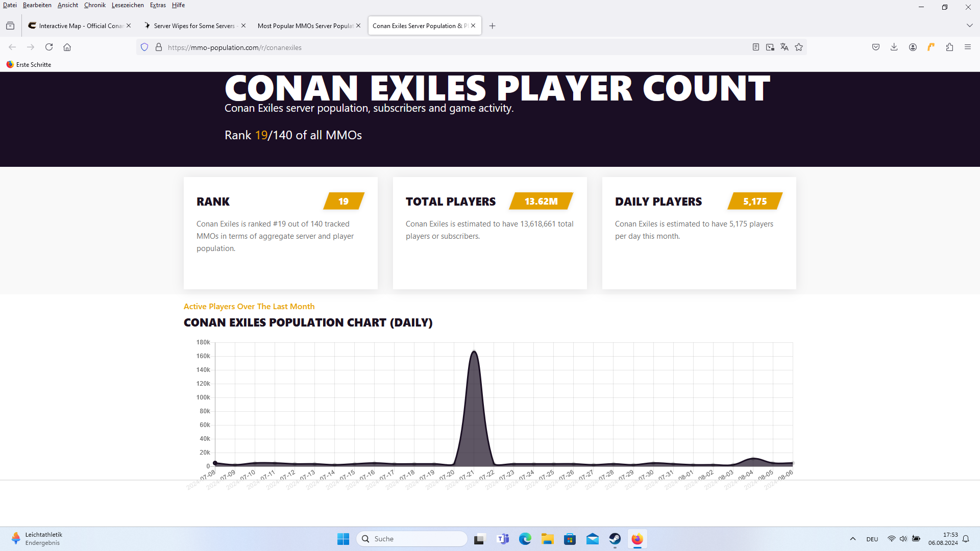Click the translate page icon
Image resolution: width=980 pixels, height=551 pixels.
[x=785, y=47]
